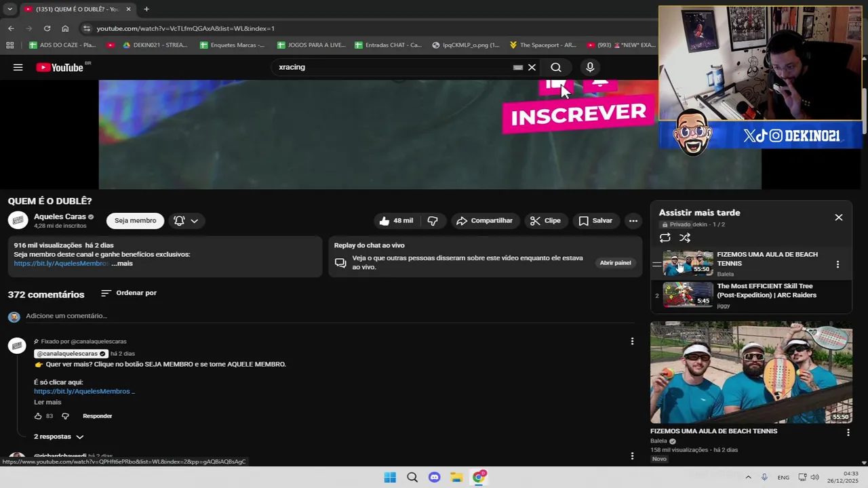Open tab search dropdown arrow

pos(9,9)
